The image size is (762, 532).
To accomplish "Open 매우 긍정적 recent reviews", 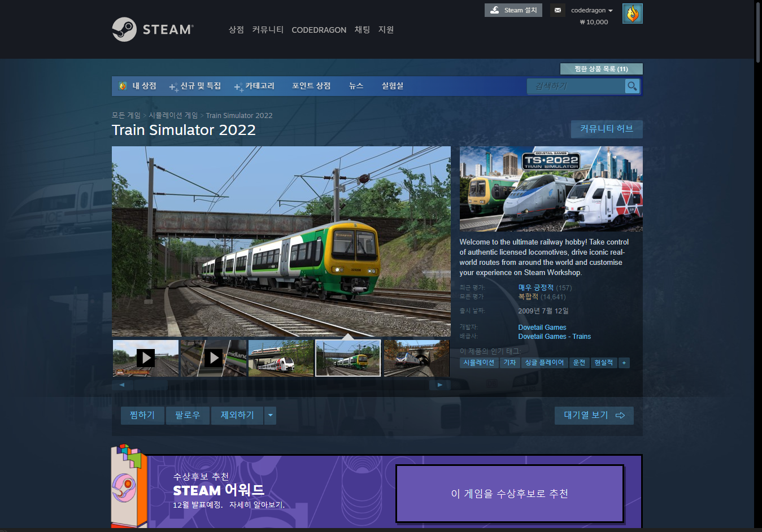I will click(536, 287).
